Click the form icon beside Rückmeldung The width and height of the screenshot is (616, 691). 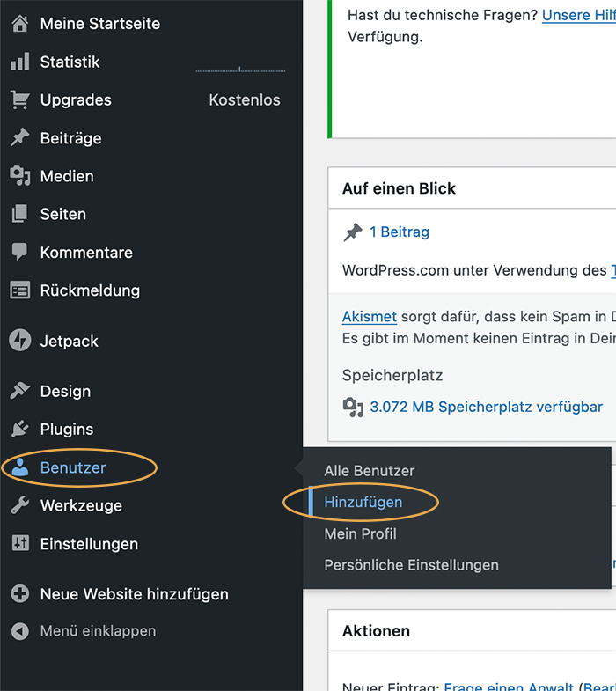(x=20, y=290)
